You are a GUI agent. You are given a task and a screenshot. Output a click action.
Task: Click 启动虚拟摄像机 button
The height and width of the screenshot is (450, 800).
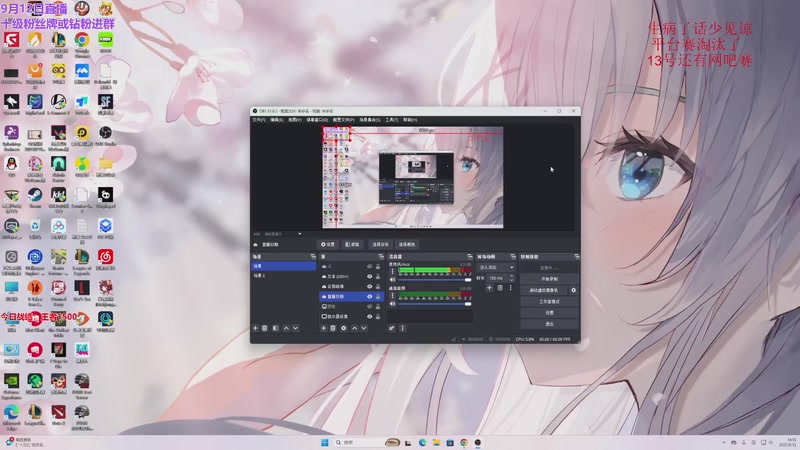coord(544,290)
